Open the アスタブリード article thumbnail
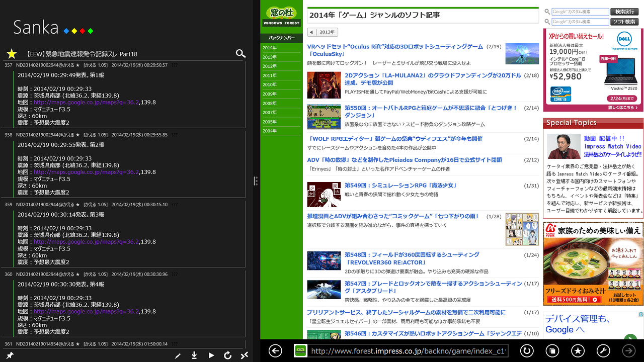644x362 pixels. 324,290
